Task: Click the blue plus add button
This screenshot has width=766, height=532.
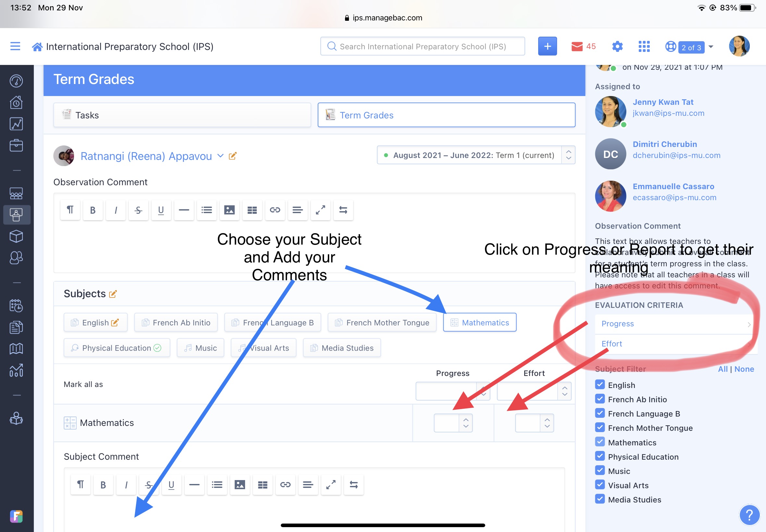Action: click(547, 46)
